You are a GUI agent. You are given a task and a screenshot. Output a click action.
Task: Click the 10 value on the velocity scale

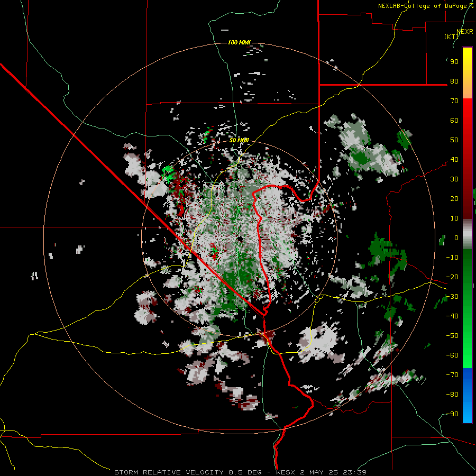[x=454, y=218]
